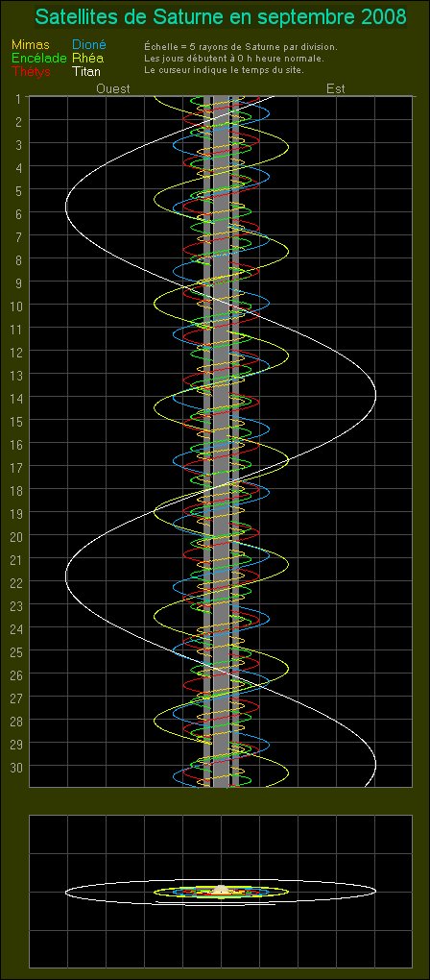430x980 pixels.
Task: Select day 17 on the date axis
Action: click(x=17, y=467)
